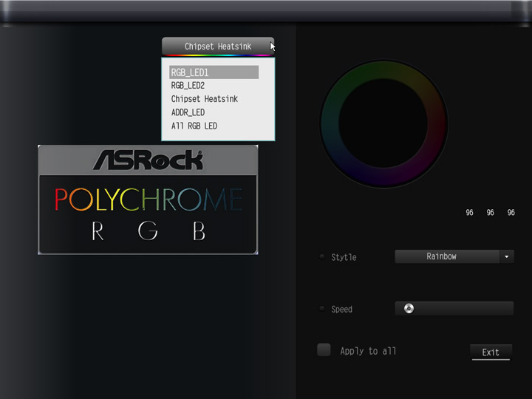Click the Style label text
Screen dimensions: 532x399
(x=344, y=257)
